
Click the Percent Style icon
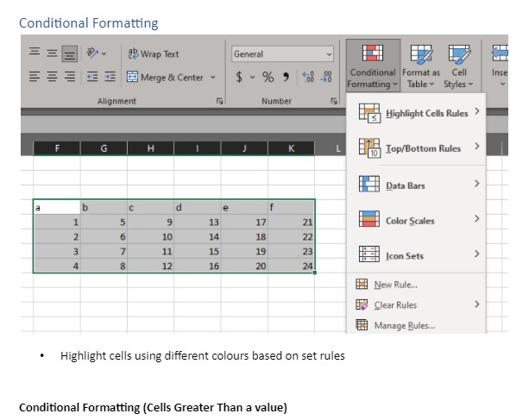(x=268, y=78)
